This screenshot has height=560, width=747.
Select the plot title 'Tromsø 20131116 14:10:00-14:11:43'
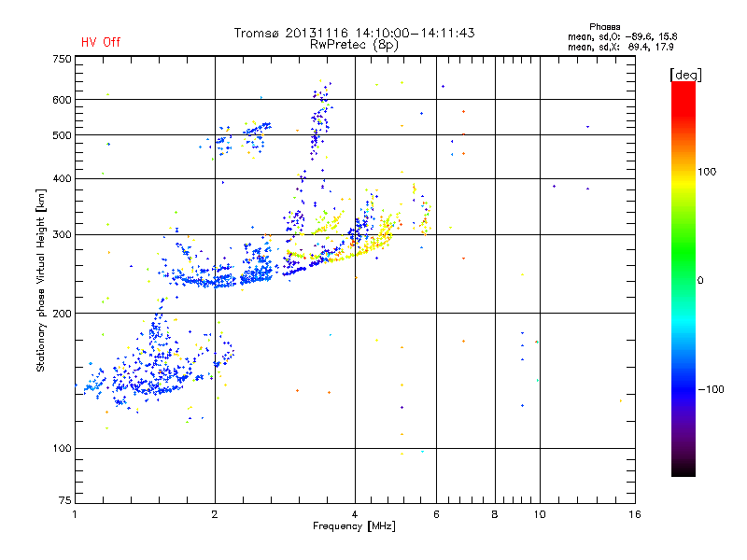(354, 33)
